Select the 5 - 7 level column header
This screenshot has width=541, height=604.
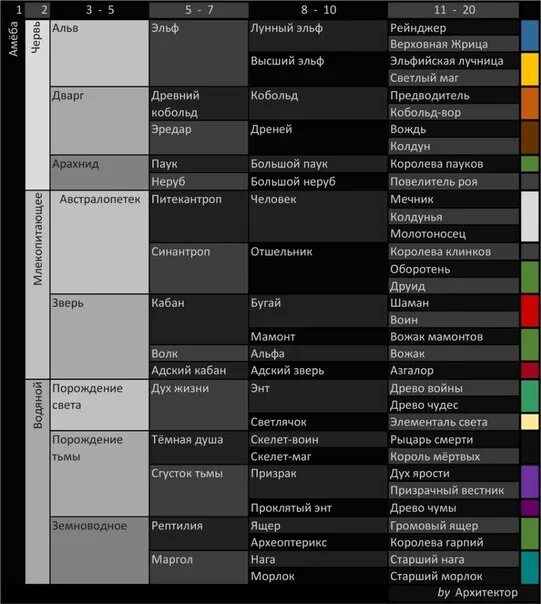pos(199,10)
